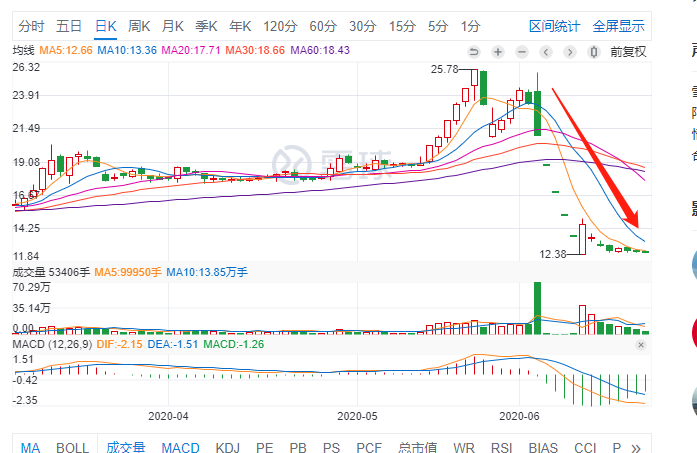Viewport: 697px width, 453px height.
Task: Switch to the 周K weekly chart tab
Action: pos(139,25)
